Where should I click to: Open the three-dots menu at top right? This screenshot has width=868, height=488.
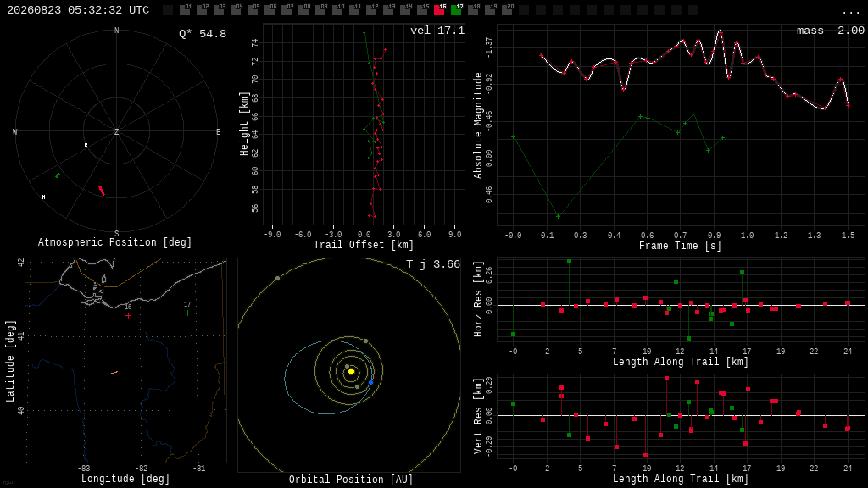[851, 12]
